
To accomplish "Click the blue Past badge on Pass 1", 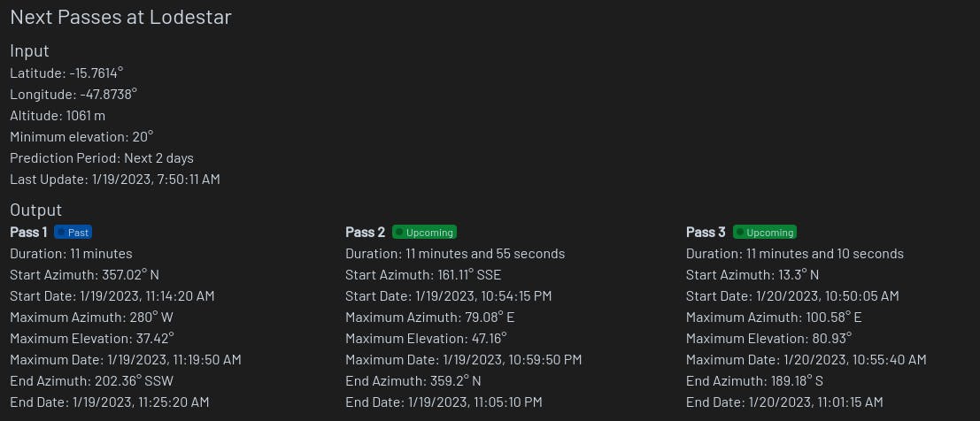I will pyautogui.click(x=73, y=232).
